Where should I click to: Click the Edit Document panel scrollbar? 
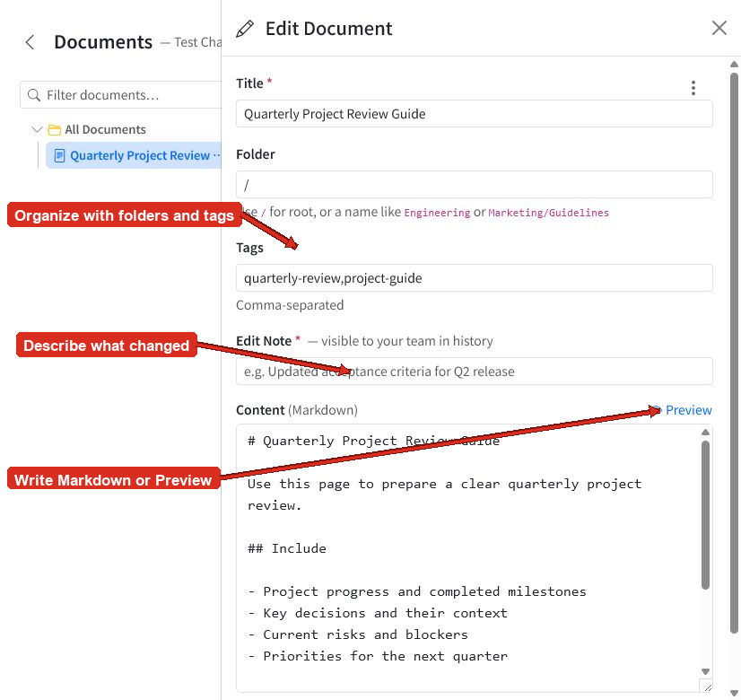(734, 353)
